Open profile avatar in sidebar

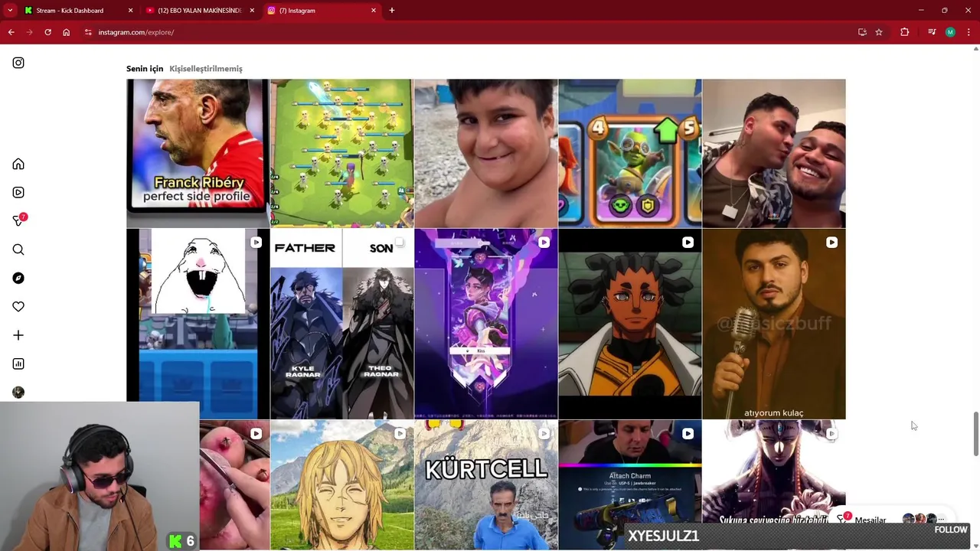click(18, 392)
